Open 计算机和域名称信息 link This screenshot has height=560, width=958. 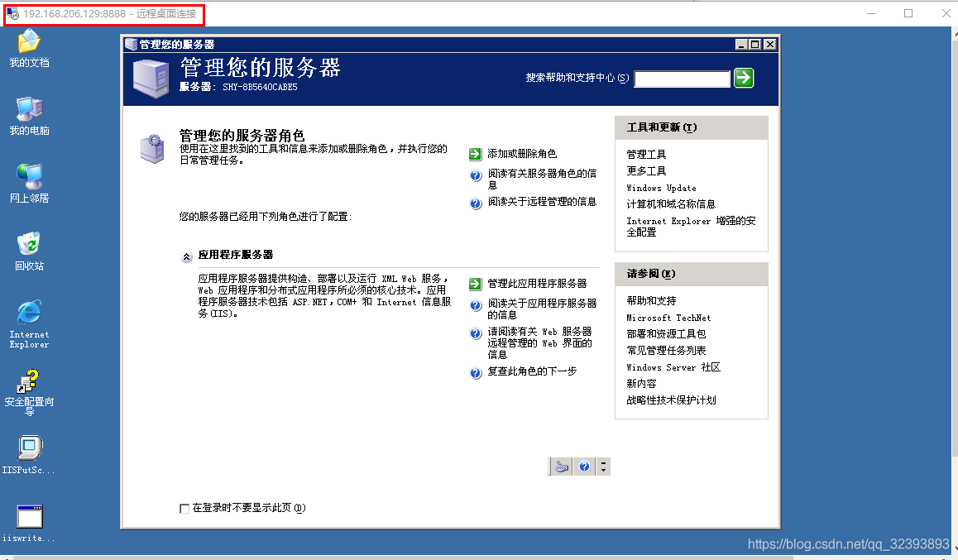[671, 204]
